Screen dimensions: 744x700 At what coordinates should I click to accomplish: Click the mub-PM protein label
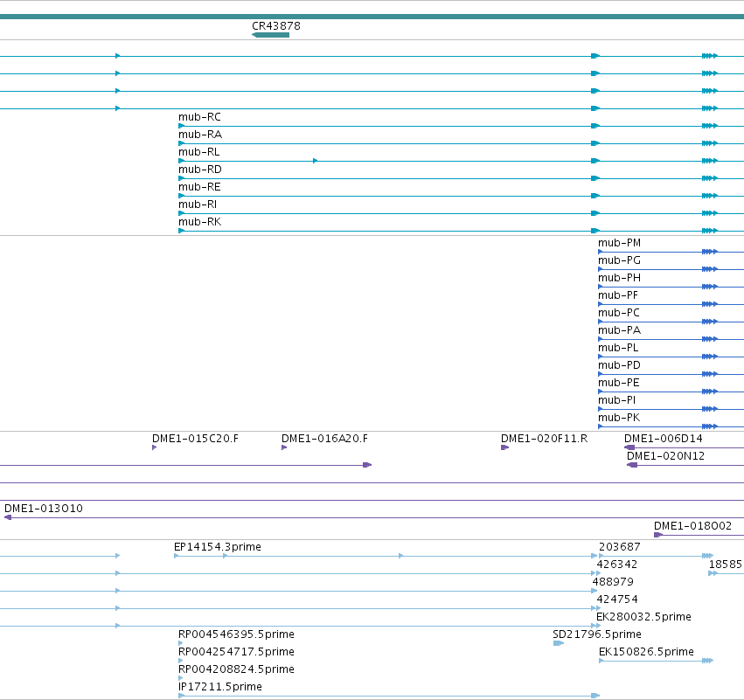point(619,243)
